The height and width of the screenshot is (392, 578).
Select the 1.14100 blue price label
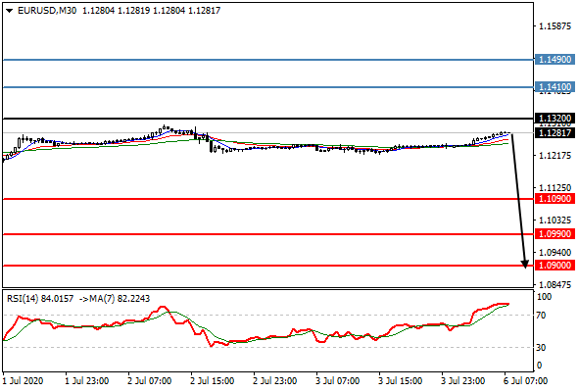[x=554, y=87]
